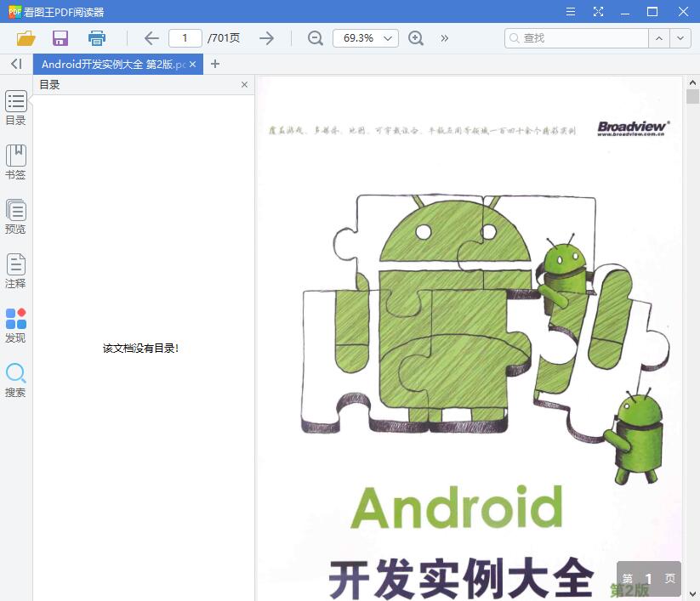Save the document with the floppy icon

pyautogui.click(x=60, y=38)
